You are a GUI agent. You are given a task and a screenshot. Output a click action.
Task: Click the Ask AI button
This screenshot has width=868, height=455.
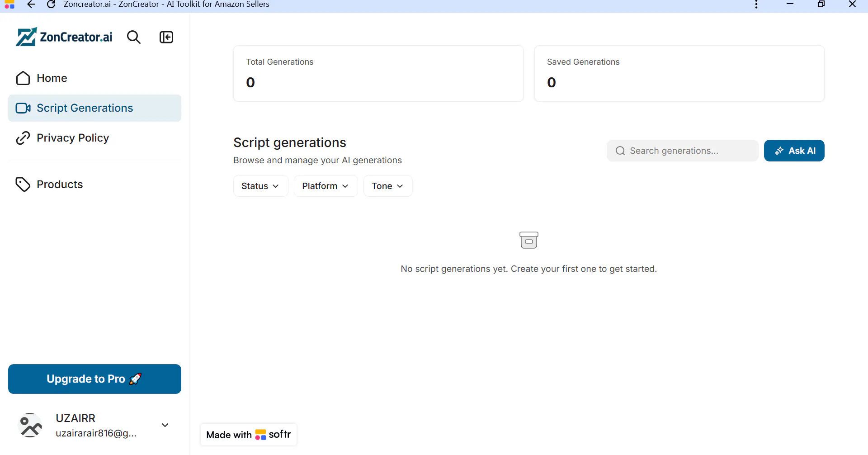[794, 151]
